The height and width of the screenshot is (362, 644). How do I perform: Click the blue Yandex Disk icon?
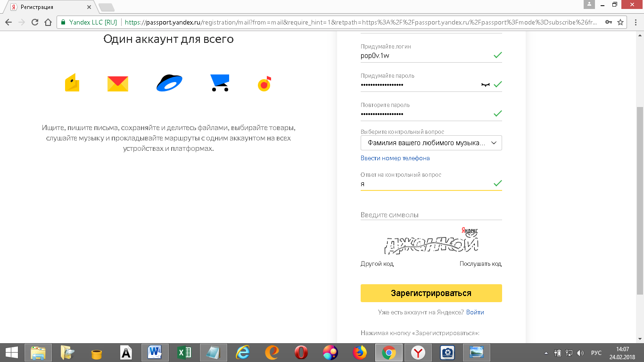[169, 83]
